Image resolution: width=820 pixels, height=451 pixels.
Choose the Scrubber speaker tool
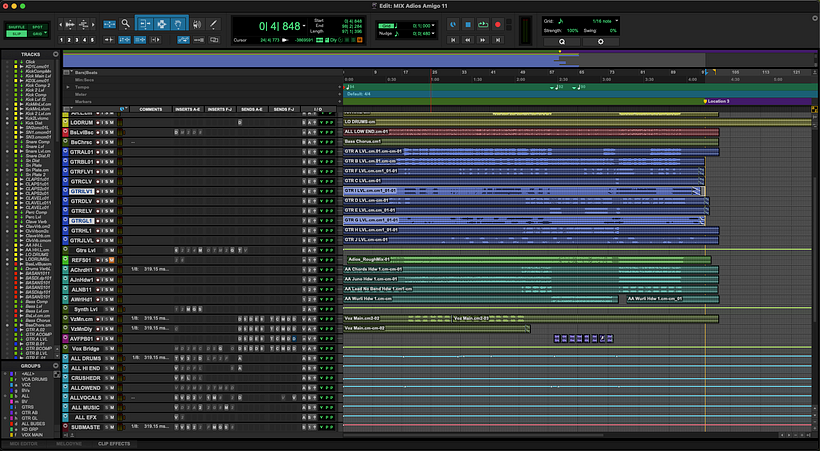(x=196, y=22)
